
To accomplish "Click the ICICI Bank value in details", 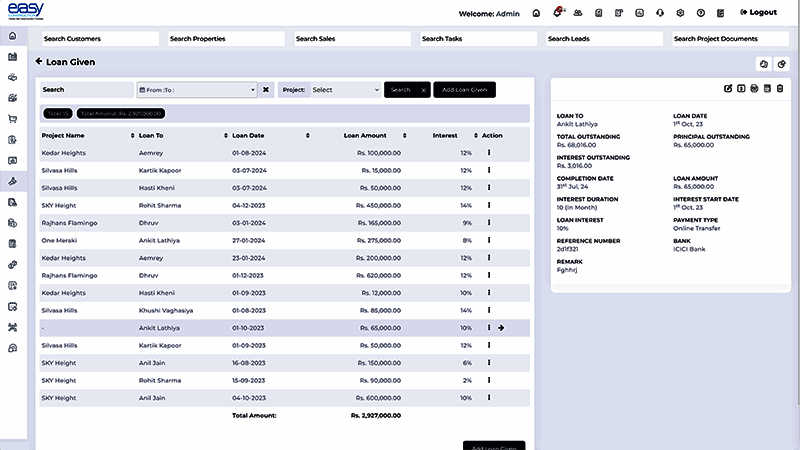I will pos(689,249).
